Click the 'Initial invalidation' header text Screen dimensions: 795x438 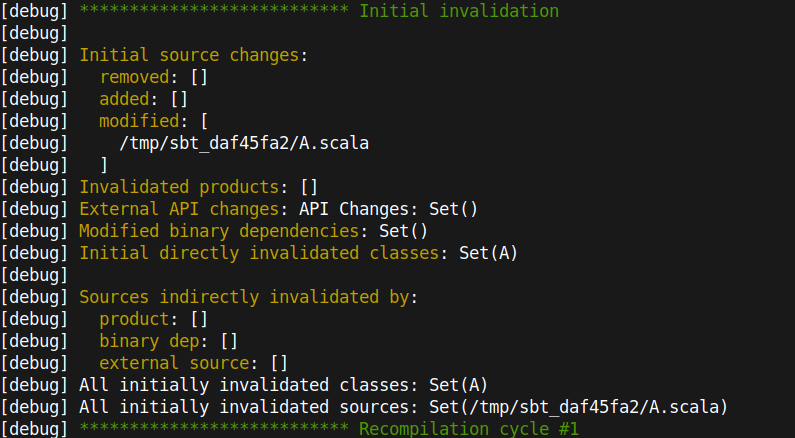(x=458, y=12)
